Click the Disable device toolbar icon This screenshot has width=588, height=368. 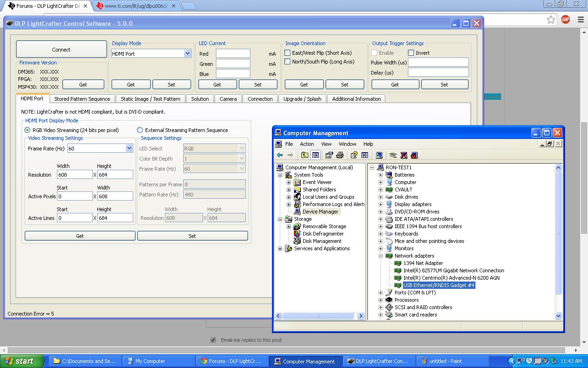tap(414, 155)
